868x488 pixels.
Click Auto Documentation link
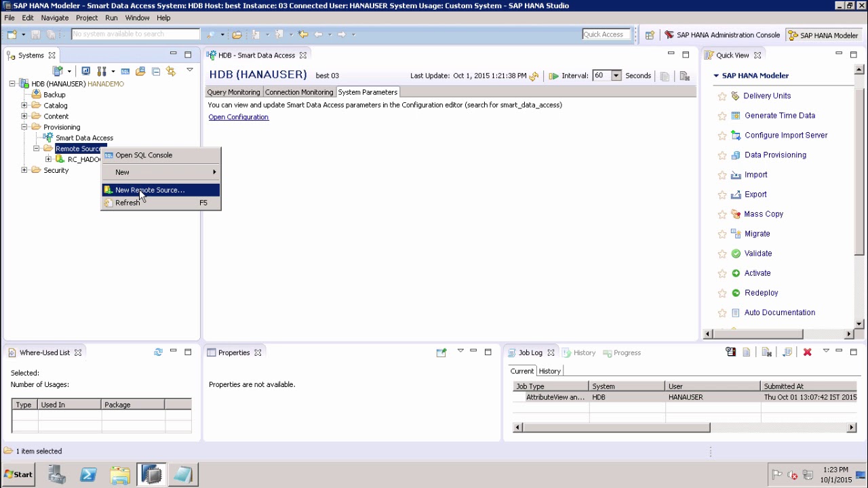[x=780, y=312]
